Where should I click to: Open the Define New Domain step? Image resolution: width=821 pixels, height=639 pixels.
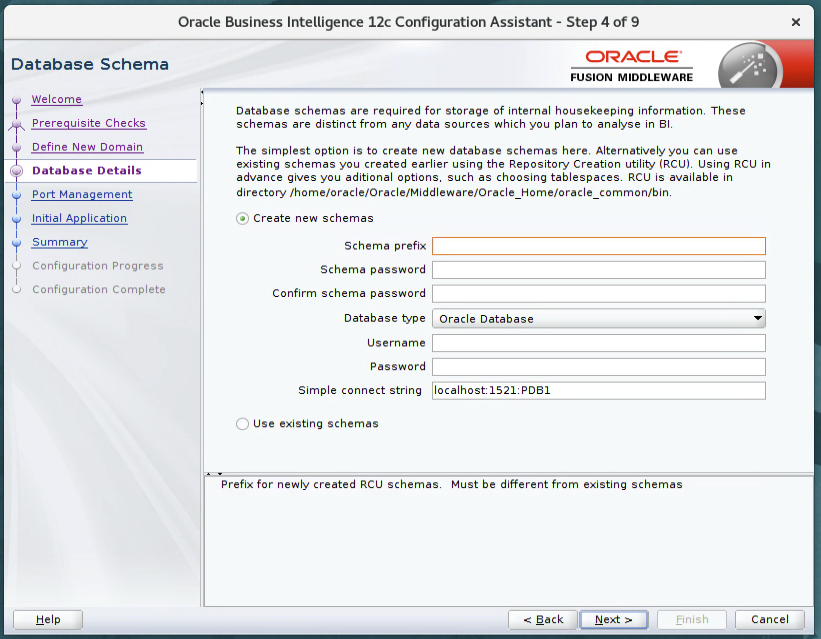pyautogui.click(x=87, y=147)
